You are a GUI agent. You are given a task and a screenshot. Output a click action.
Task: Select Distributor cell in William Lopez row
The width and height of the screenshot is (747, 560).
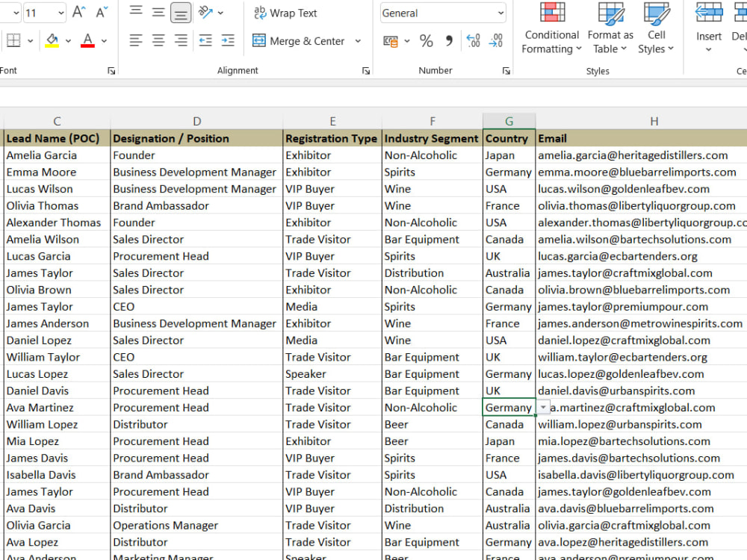coord(196,424)
